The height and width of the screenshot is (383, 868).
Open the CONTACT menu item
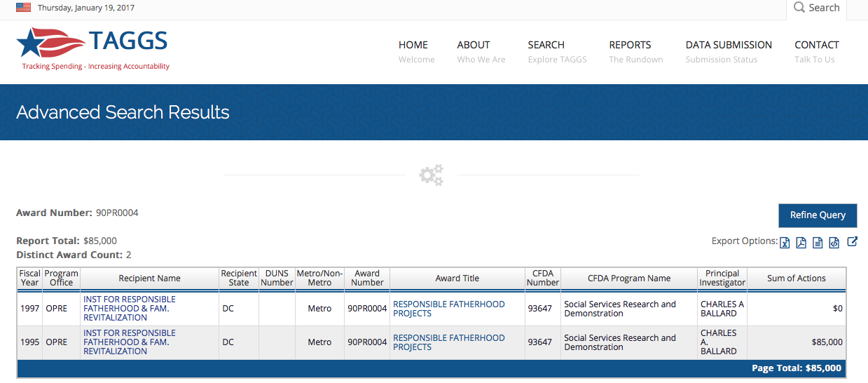(816, 45)
